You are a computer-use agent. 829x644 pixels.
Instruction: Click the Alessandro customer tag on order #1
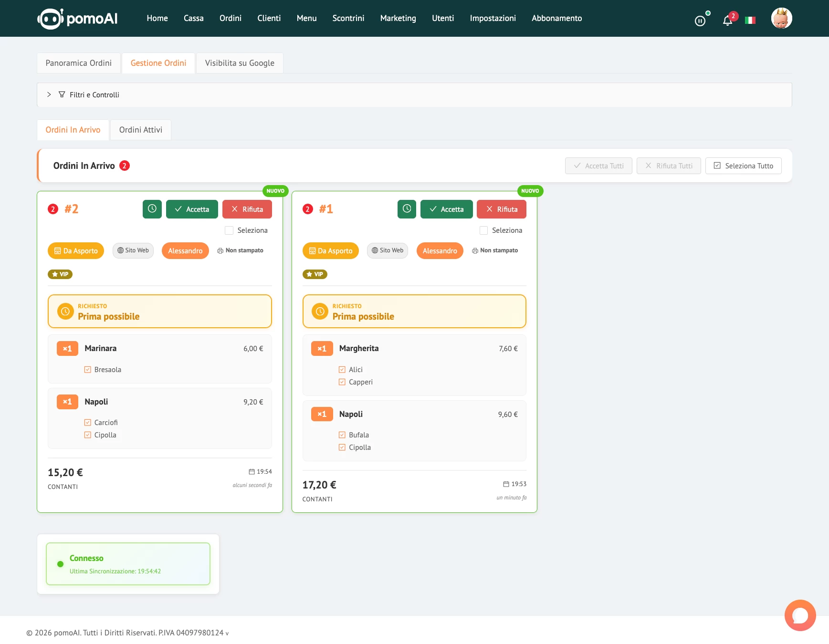pyautogui.click(x=440, y=251)
